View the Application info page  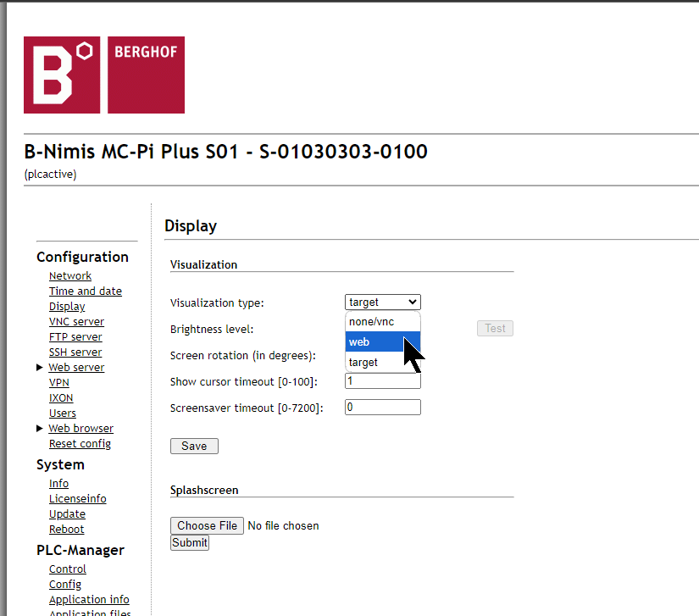89,600
